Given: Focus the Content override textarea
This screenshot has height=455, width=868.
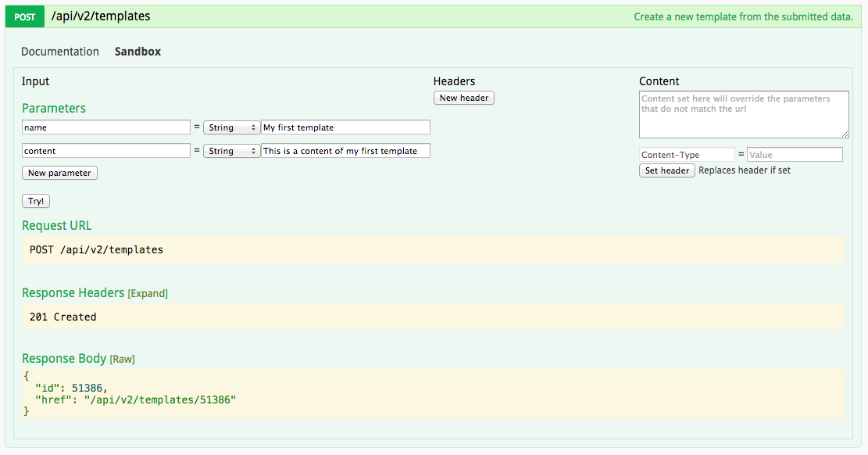Looking at the screenshot, I should coord(744,115).
